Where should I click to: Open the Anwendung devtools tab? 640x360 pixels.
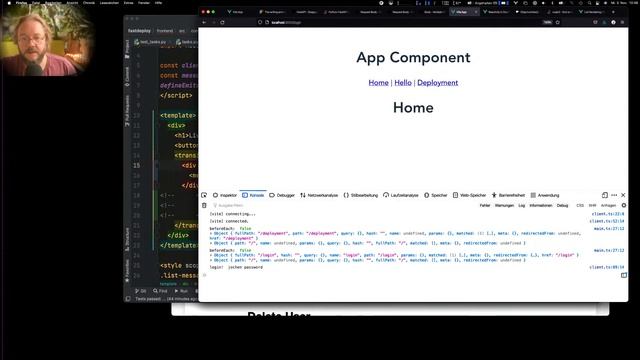pyautogui.click(x=545, y=195)
